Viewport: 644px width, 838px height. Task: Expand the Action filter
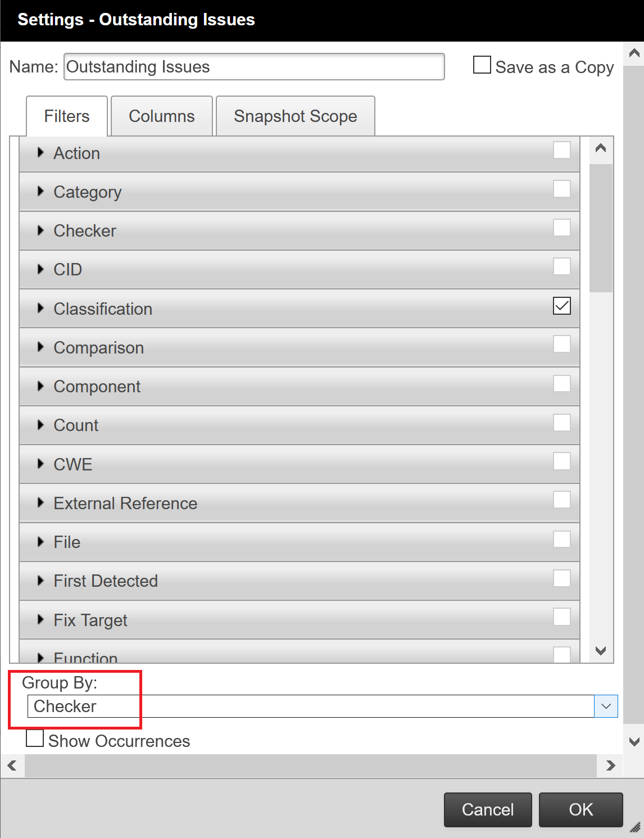coord(40,153)
